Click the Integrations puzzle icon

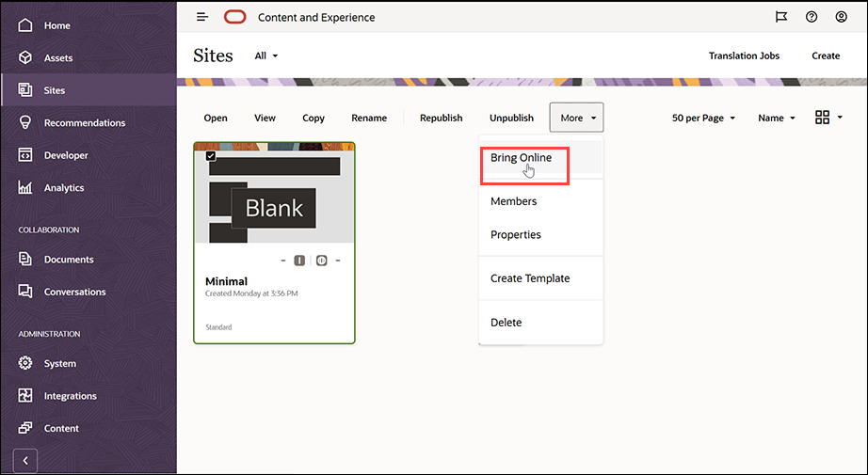point(25,395)
